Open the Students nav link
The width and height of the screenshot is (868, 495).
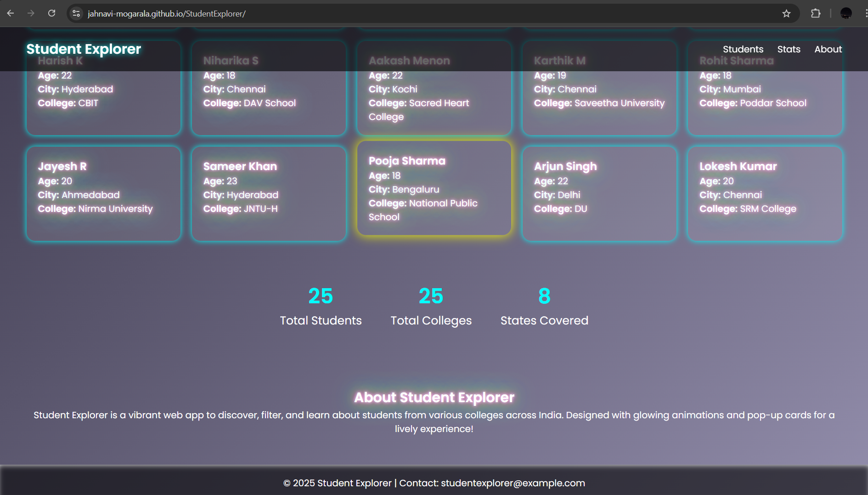coord(743,49)
